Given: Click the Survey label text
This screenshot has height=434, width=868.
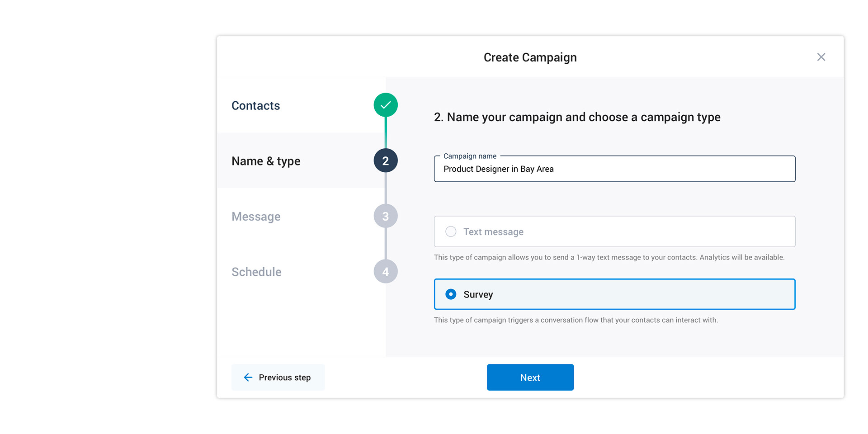Looking at the screenshot, I should (x=478, y=295).
